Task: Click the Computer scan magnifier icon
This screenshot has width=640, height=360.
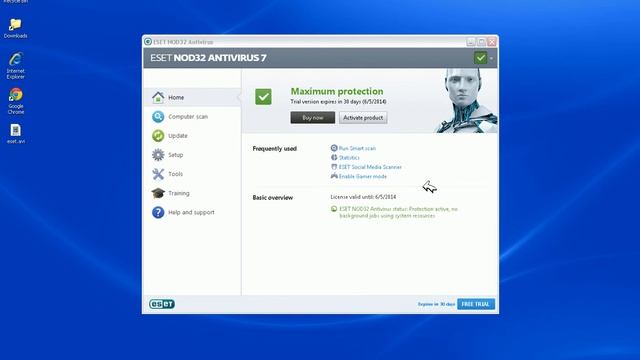Action: 158,117
